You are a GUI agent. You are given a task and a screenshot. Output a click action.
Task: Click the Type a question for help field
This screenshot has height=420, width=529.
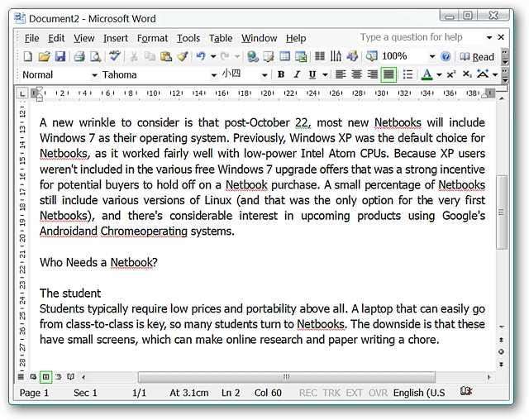click(x=420, y=37)
